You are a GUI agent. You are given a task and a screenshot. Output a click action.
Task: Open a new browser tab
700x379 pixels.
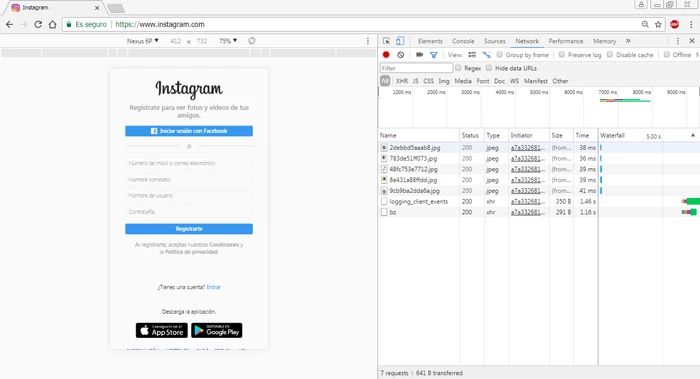click(x=116, y=8)
